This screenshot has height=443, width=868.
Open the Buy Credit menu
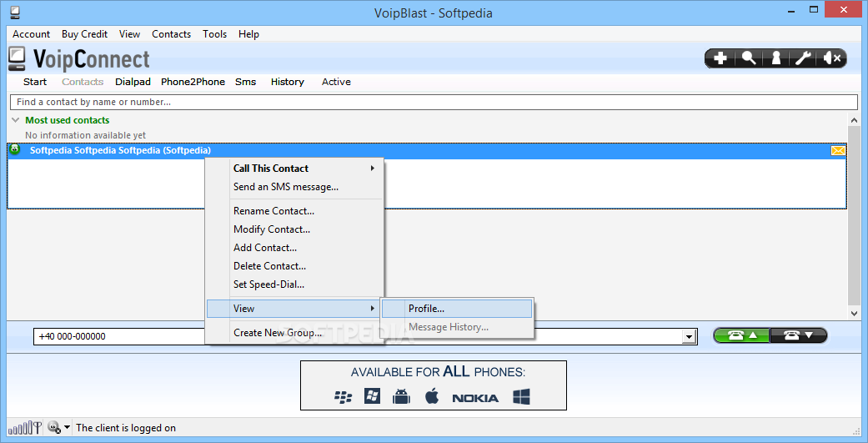tap(85, 33)
